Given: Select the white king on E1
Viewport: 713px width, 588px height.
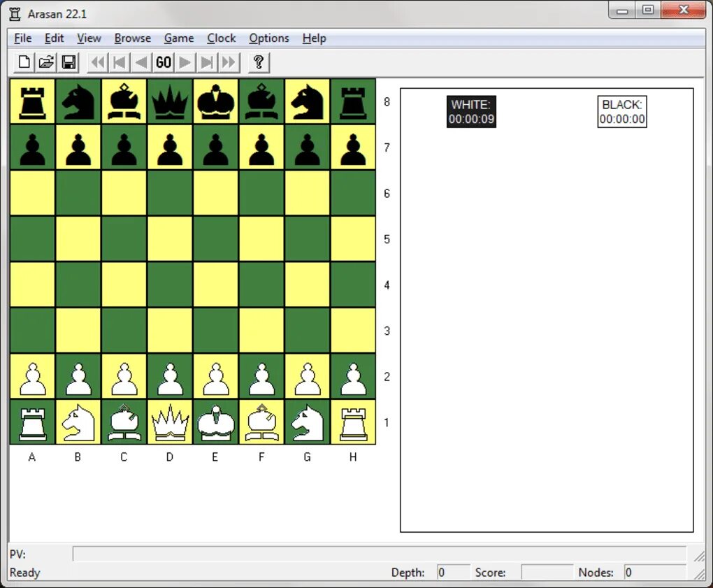Looking at the screenshot, I should click(x=215, y=422).
